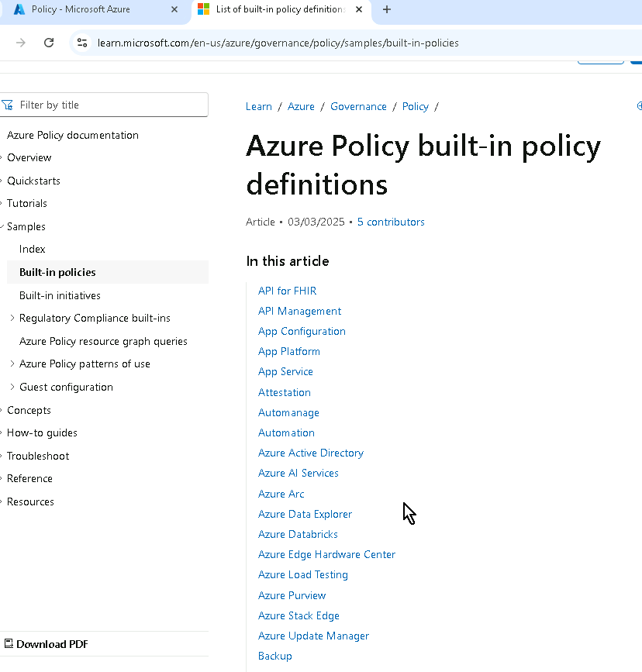Jump to App Platform section
This screenshot has width=642, height=672.
pyautogui.click(x=289, y=351)
